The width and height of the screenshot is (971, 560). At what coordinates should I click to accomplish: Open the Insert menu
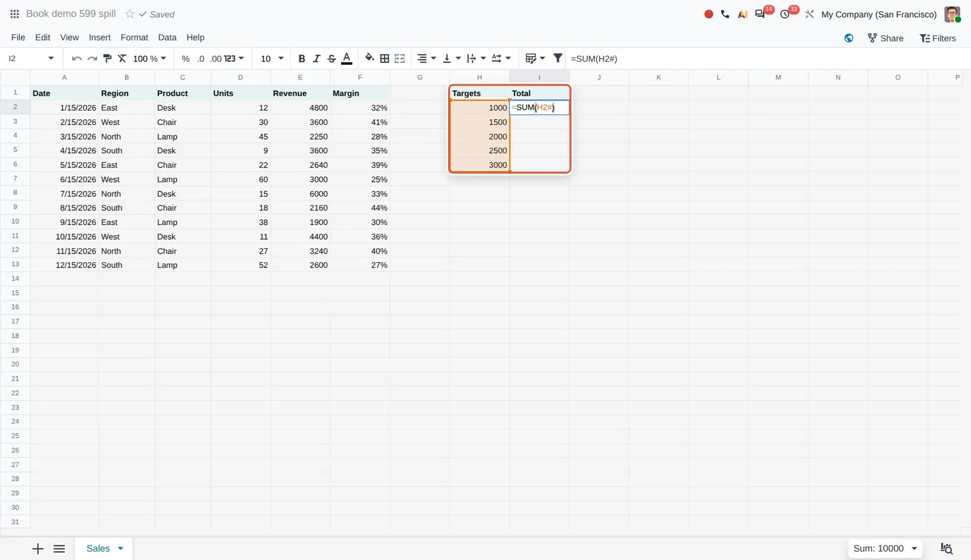pos(100,38)
